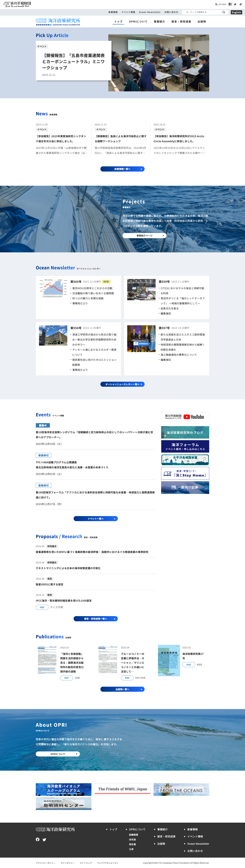Open OPRIについて in the main navigation

point(138,22)
